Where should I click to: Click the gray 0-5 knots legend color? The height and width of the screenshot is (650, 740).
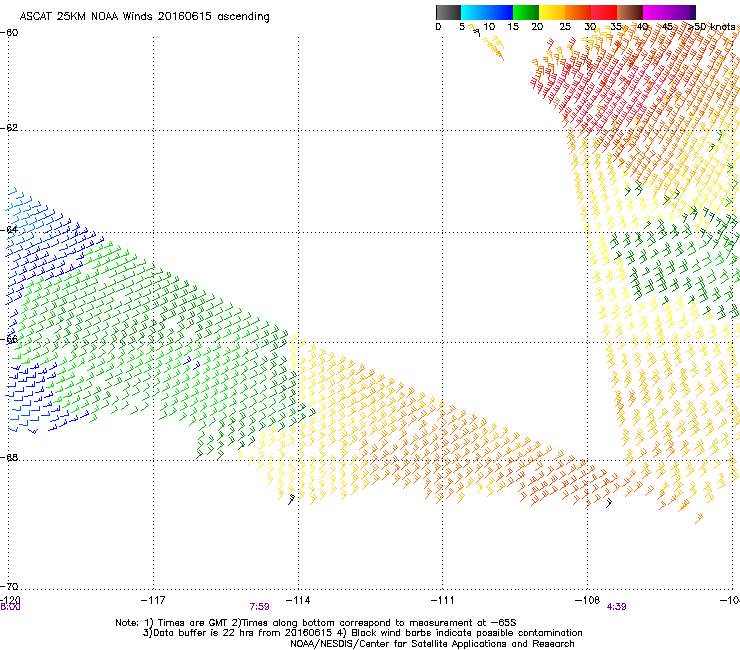(448, 12)
